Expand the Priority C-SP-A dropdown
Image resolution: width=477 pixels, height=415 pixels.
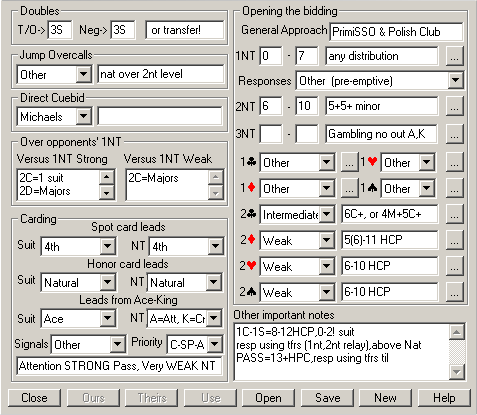click(215, 344)
